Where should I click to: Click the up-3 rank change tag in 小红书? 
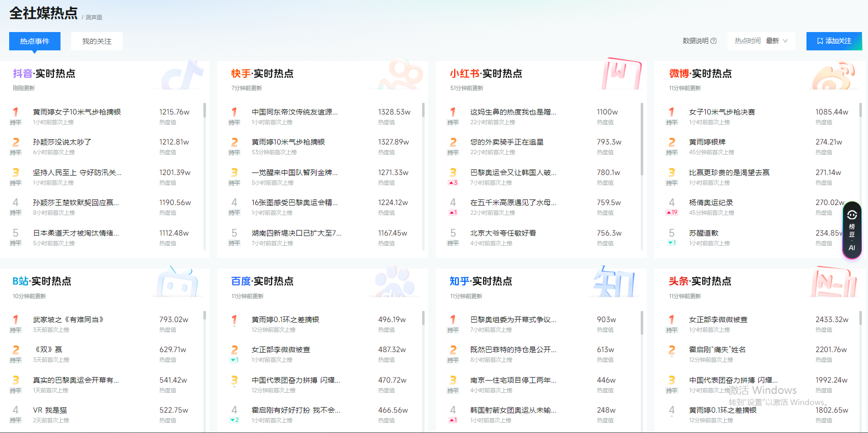[x=453, y=183]
